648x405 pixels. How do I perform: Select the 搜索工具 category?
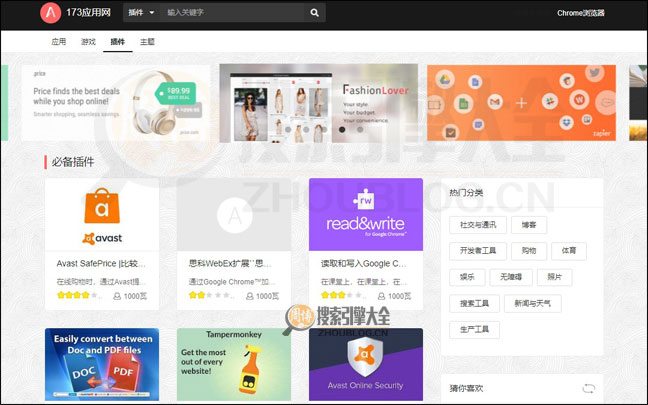coord(474,303)
